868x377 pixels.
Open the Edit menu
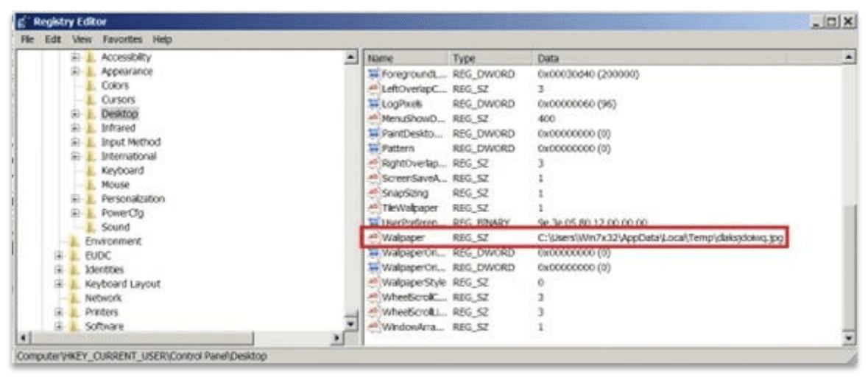(x=52, y=40)
